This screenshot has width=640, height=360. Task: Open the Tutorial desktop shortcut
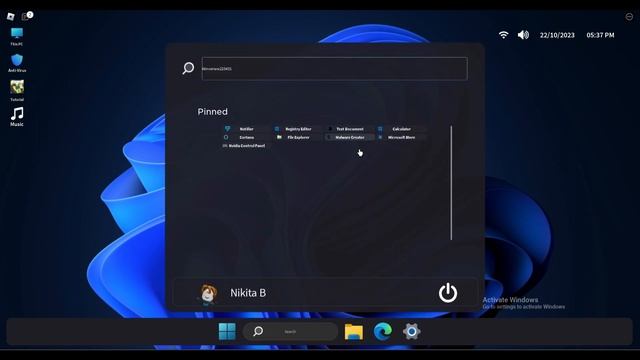click(x=17, y=91)
